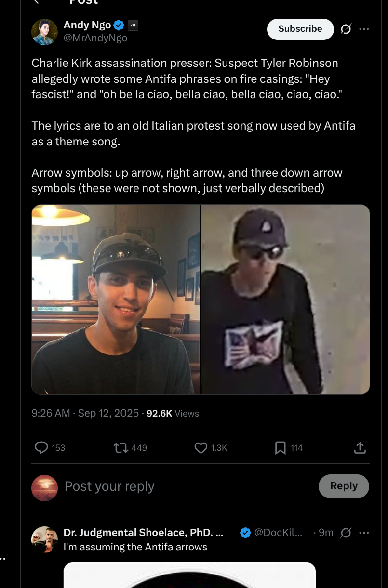The image size is (388, 588).
Task: Click the reply comment icon with 153
Action: (x=42, y=448)
